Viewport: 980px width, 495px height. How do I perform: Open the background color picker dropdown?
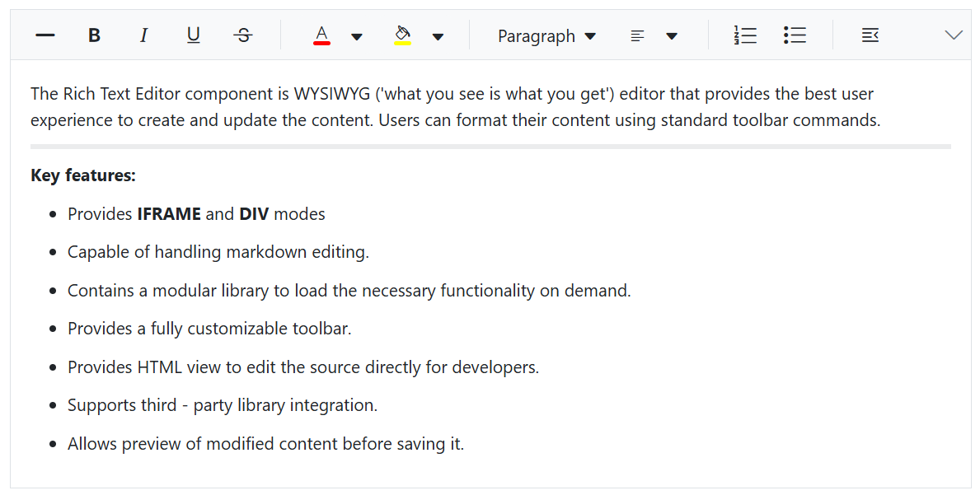[x=438, y=35]
